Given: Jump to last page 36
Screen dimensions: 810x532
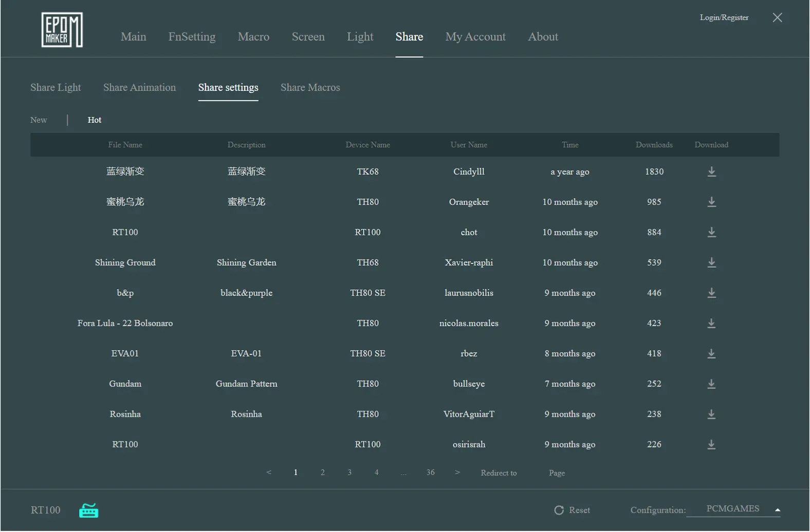Looking at the screenshot, I should pyautogui.click(x=431, y=472).
